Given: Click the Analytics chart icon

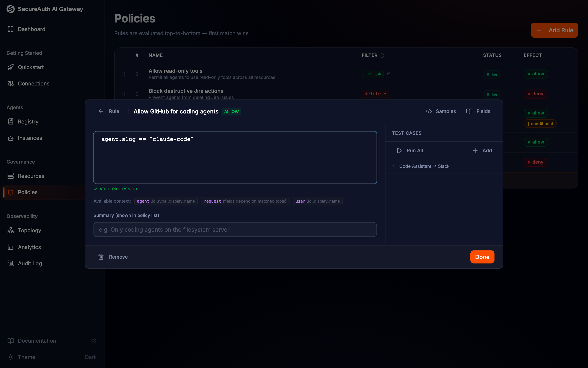Looking at the screenshot, I should coord(10,247).
